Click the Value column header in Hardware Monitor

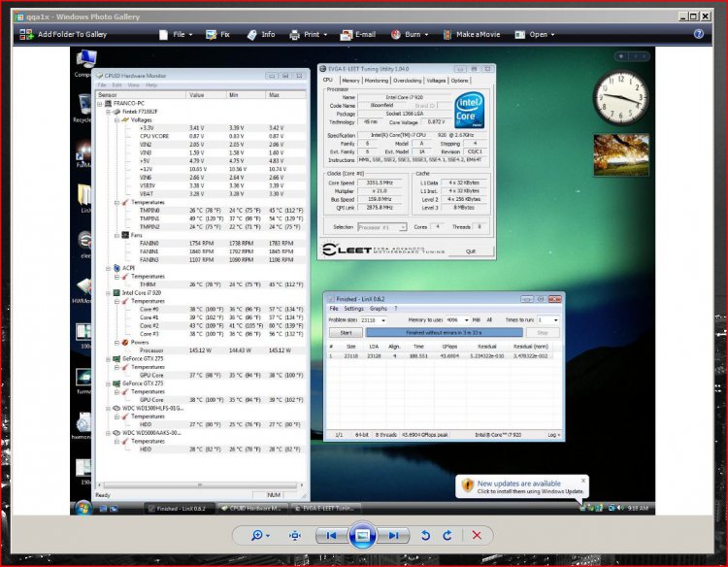pos(206,95)
